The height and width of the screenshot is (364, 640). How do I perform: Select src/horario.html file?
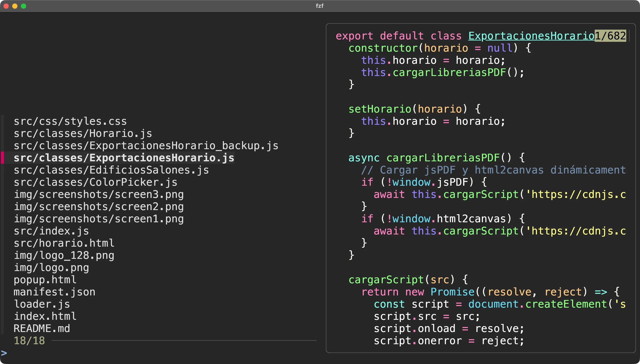tap(64, 243)
